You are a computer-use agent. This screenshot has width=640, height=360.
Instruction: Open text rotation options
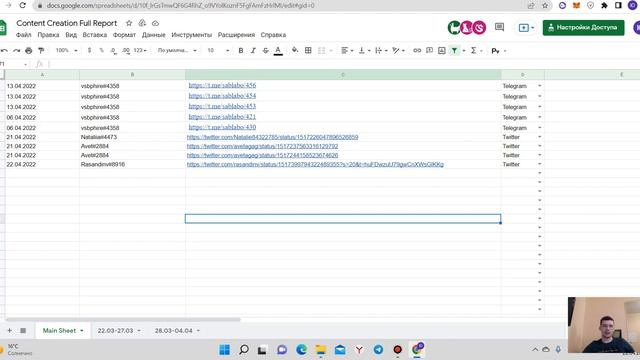pyautogui.click(x=398, y=51)
